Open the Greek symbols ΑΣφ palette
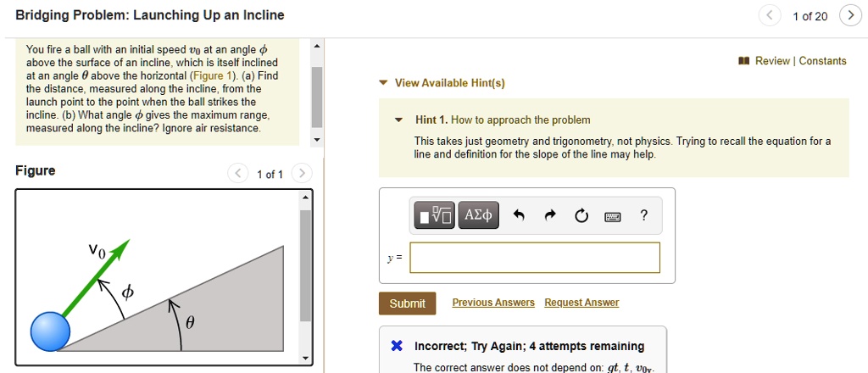Screen dimensions: 868x373 point(479,215)
